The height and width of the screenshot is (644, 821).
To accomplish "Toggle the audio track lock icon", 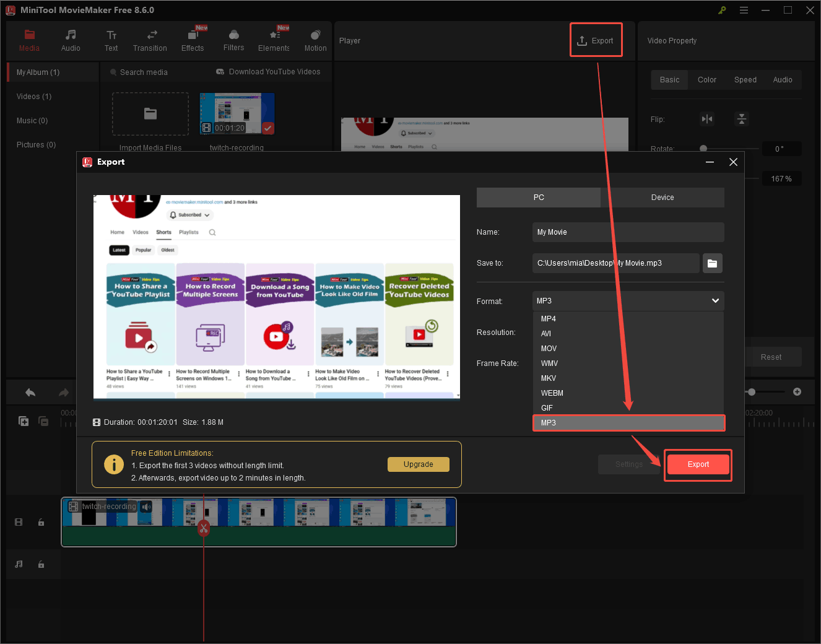I will tap(41, 564).
